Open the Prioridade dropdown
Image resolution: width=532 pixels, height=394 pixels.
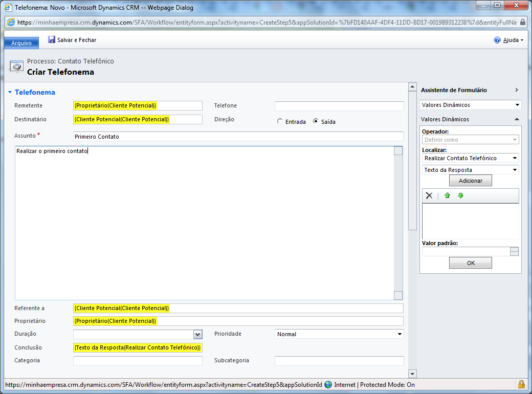[x=400, y=334]
